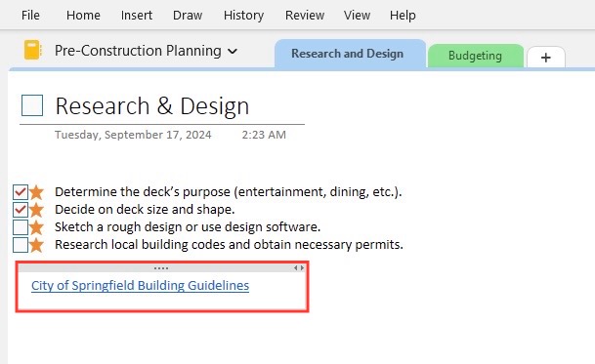The width and height of the screenshot is (595, 364).
Task: Click the Research & Design page title
Action: 152,105
